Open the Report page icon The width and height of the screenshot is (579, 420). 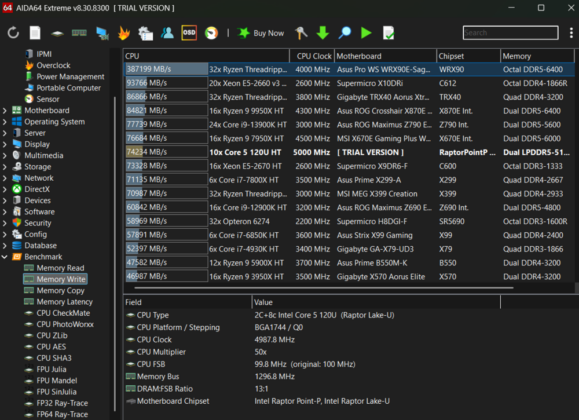pos(35,33)
